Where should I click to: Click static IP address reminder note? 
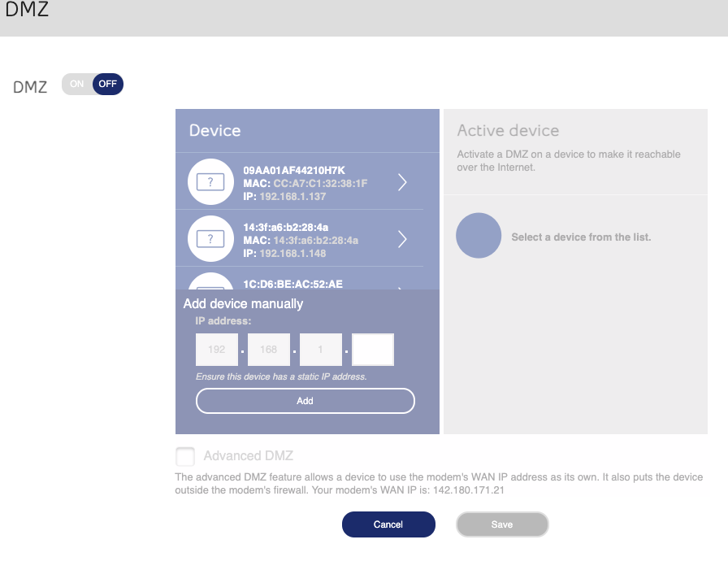(281, 376)
